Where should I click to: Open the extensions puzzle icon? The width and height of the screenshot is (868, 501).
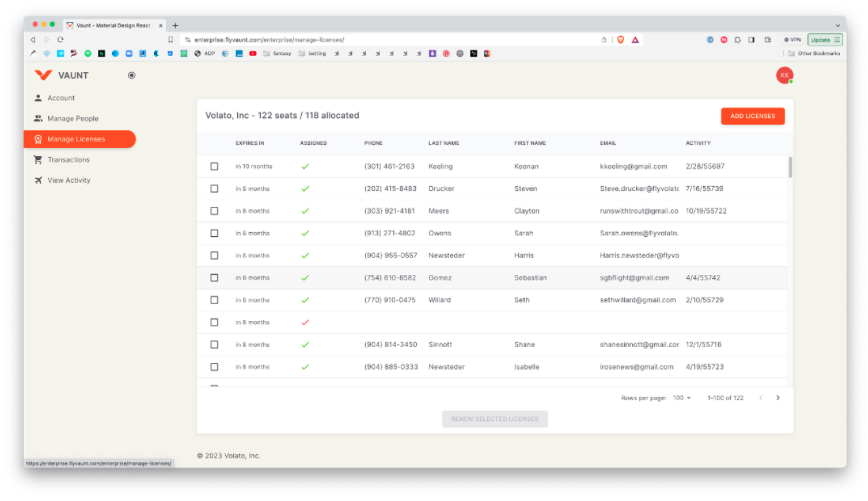pos(737,40)
